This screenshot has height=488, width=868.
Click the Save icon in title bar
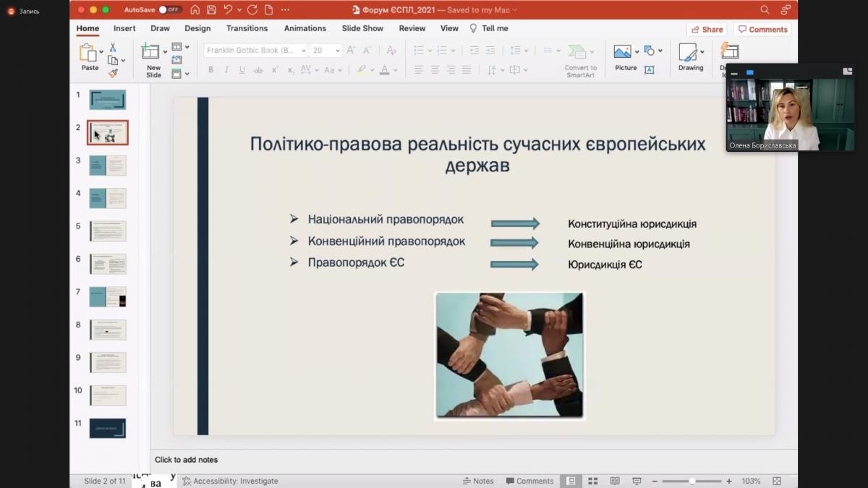point(211,10)
